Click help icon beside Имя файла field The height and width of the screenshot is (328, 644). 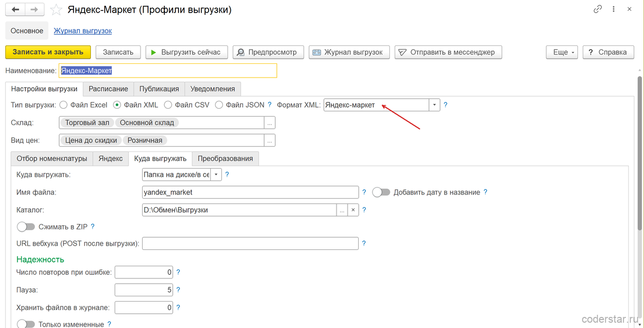coord(364,192)
